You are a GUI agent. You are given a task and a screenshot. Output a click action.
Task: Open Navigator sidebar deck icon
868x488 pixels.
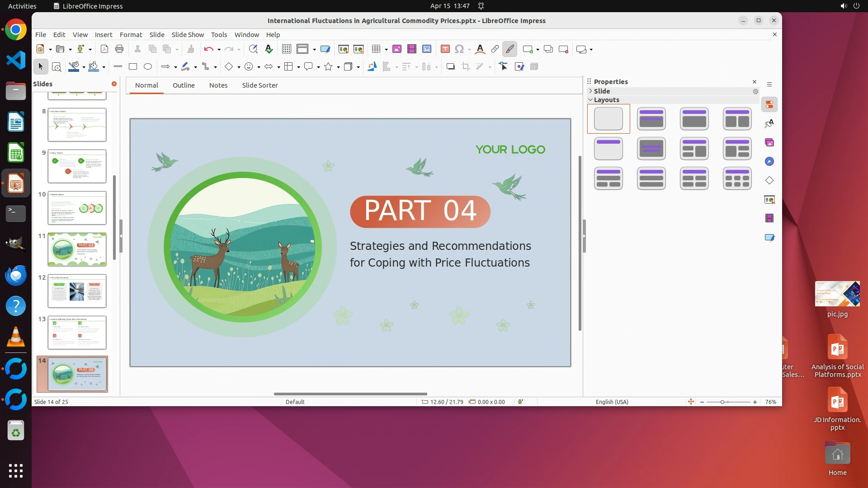pyautogui.click(x=769, y=162)
